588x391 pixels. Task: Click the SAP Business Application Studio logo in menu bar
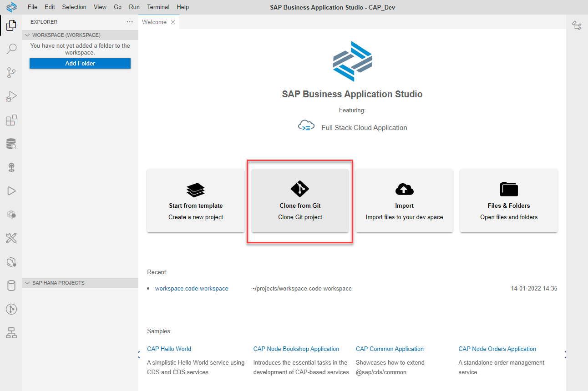click(11, 7)
